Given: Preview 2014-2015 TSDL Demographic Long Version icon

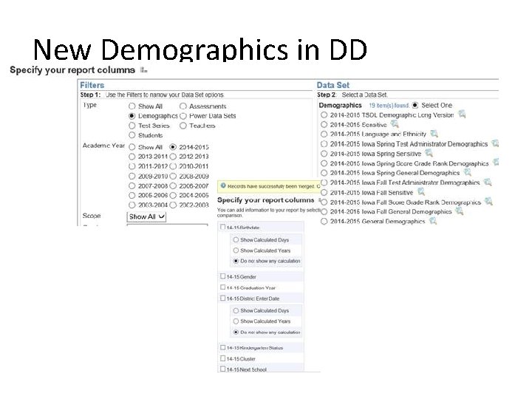Looking at the screenshot, I should tap(462, 114).
